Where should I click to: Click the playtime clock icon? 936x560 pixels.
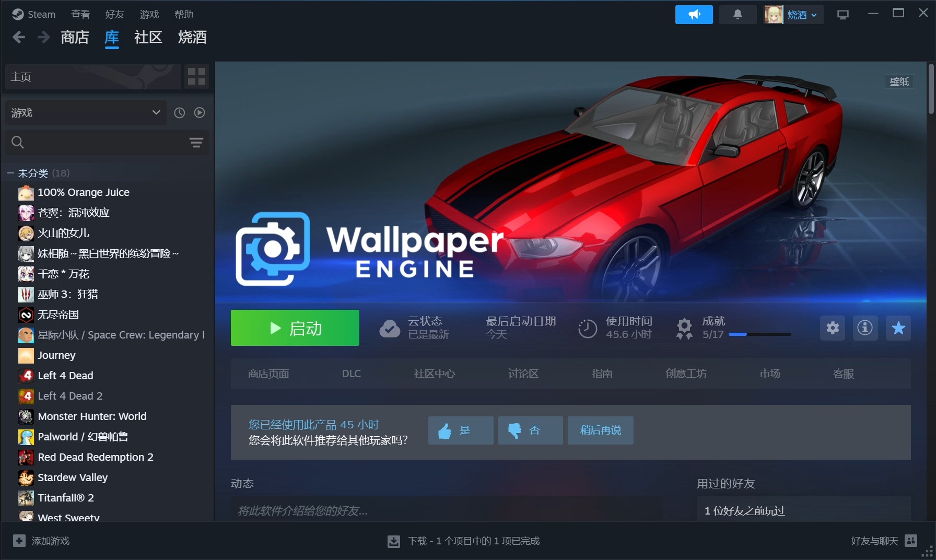point(588,329)
